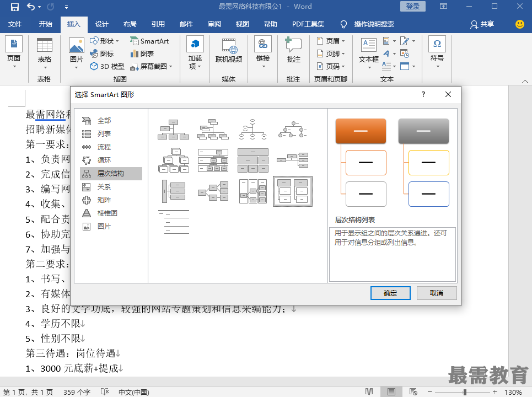Close the 选择 SmartArt 图形 dialog
532x397 pixels.
click(448, 94)
